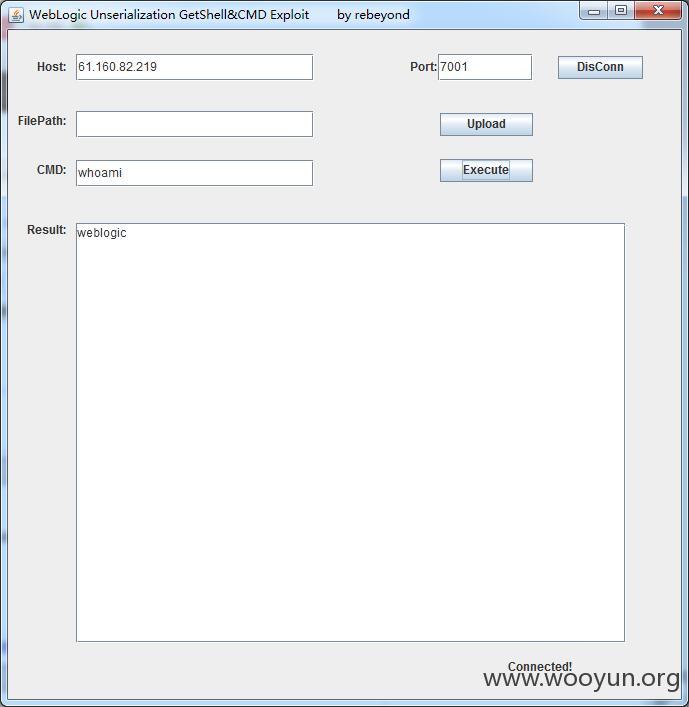Image resolution: width=689 pixels, height=707 pixels.
Task: Click the Upload button
Action: [x=486, y=124]
